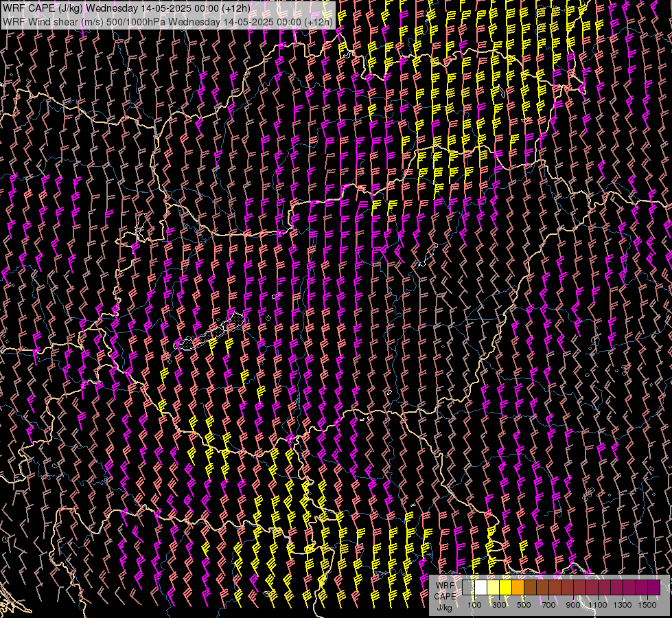Click the legend value 100
This screenshot has height=618, width=672.
(x=474, y=605)
